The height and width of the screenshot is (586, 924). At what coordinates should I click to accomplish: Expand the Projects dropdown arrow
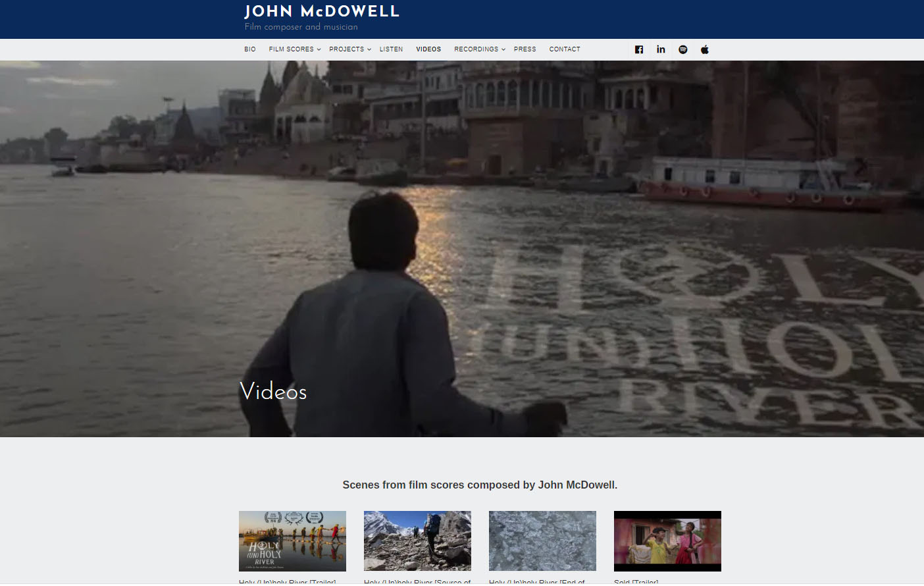pos(369,49)
